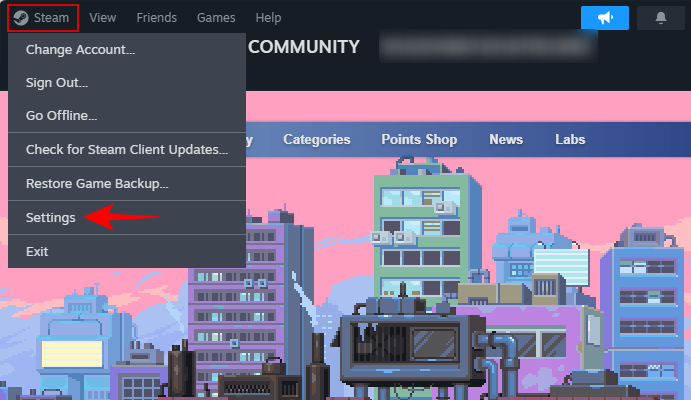
Task: Open the Labs store tab
Action: [570, 140]
